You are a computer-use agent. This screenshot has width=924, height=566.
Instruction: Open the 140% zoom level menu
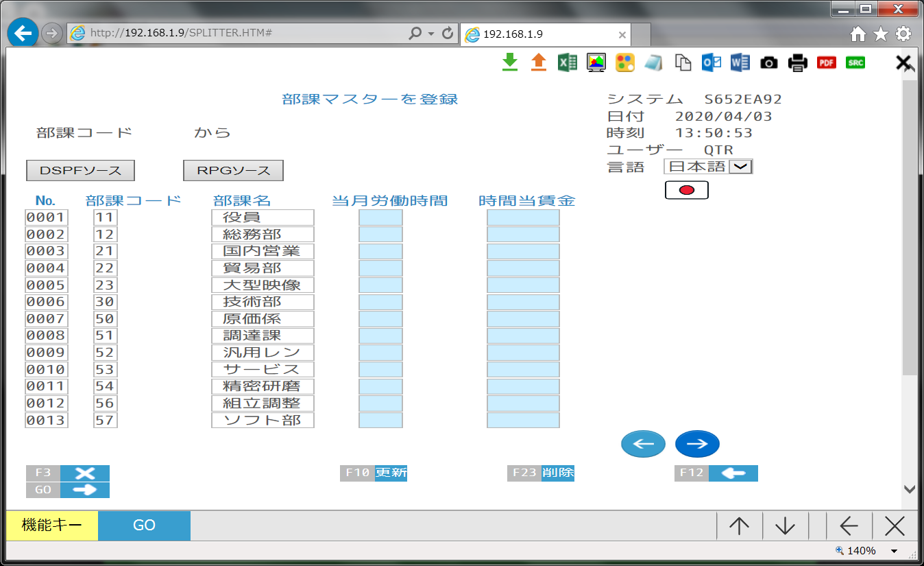pos(894,551)
